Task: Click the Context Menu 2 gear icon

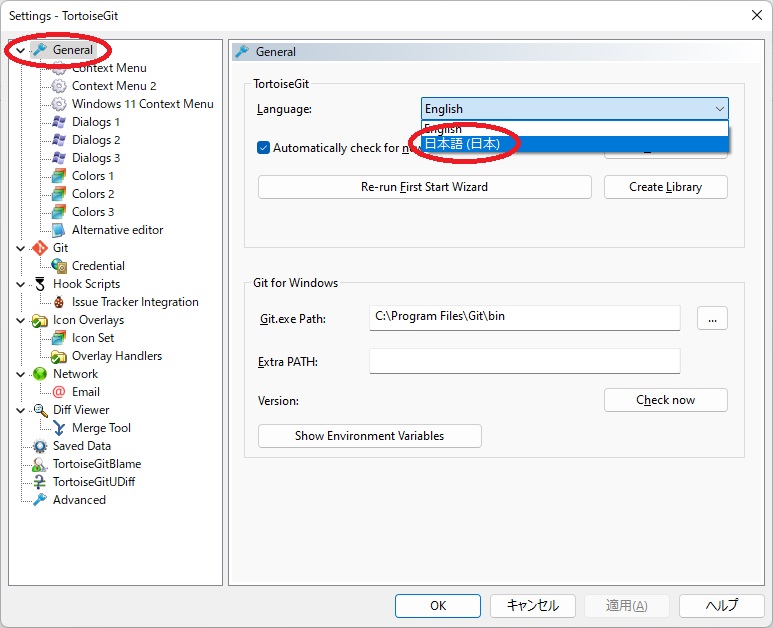Action: [x=59, y=86]
